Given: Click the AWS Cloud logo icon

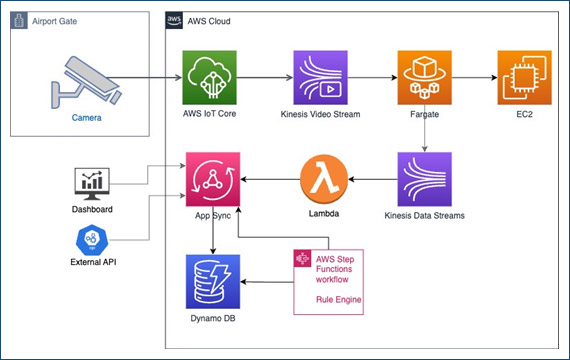Looking at the screenshot, I should 174,20.
